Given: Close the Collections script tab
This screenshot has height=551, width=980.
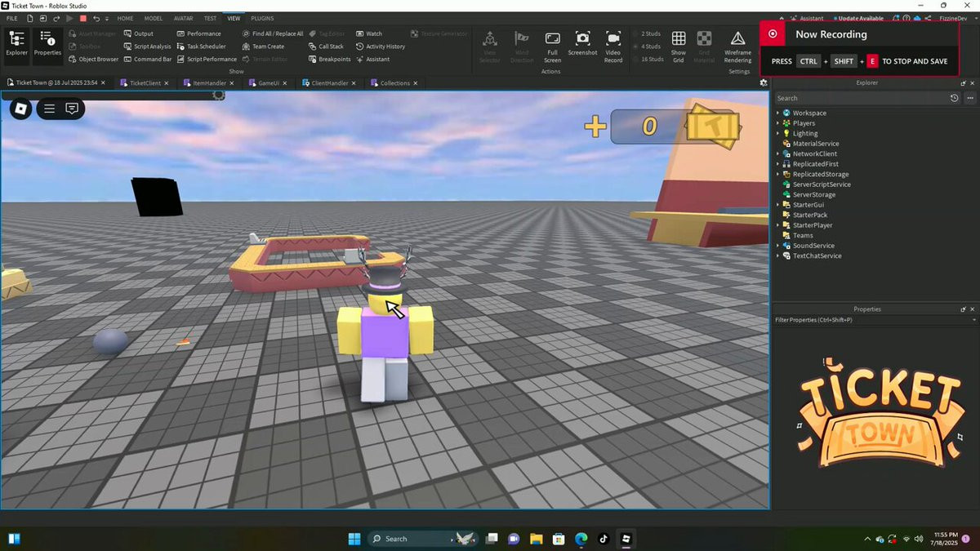Looking at the screenshot, I should click(x=416, y=83).
